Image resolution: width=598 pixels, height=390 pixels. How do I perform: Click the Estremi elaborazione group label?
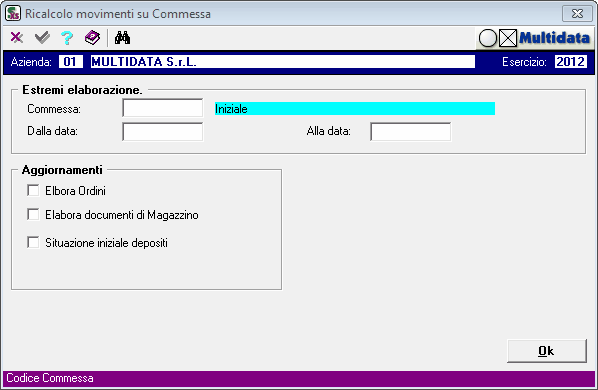[x=82, y=90]
